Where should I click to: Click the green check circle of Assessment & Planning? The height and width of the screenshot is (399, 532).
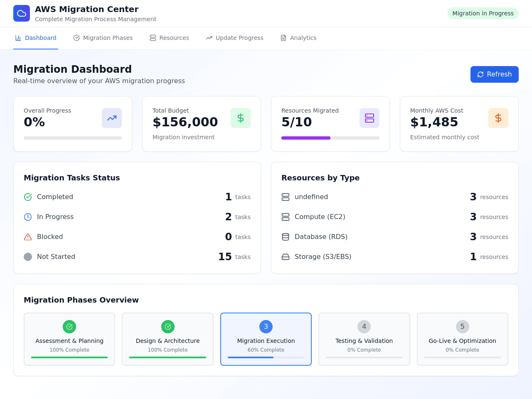click(x=69, y=327)
